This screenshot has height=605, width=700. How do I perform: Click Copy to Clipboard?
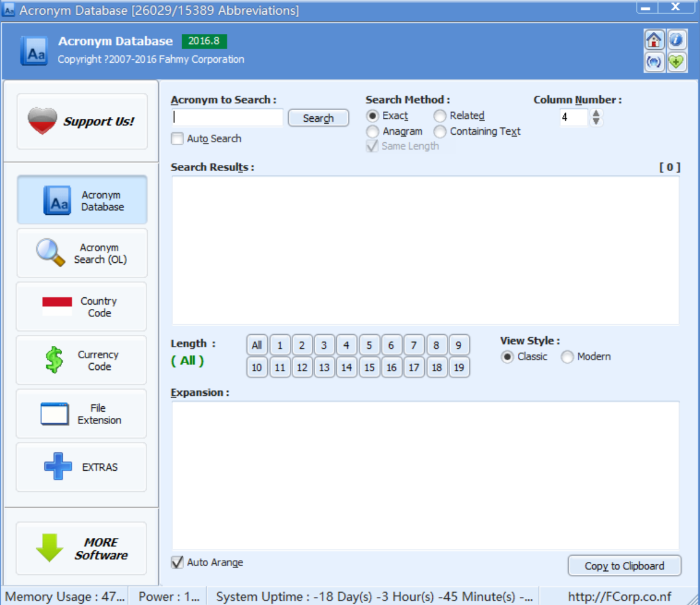point(624,566)
